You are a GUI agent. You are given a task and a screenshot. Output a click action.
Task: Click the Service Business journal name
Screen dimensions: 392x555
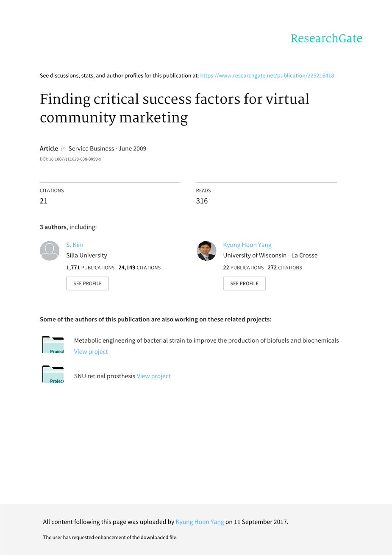pyautogui.click(x=91, y=149)
